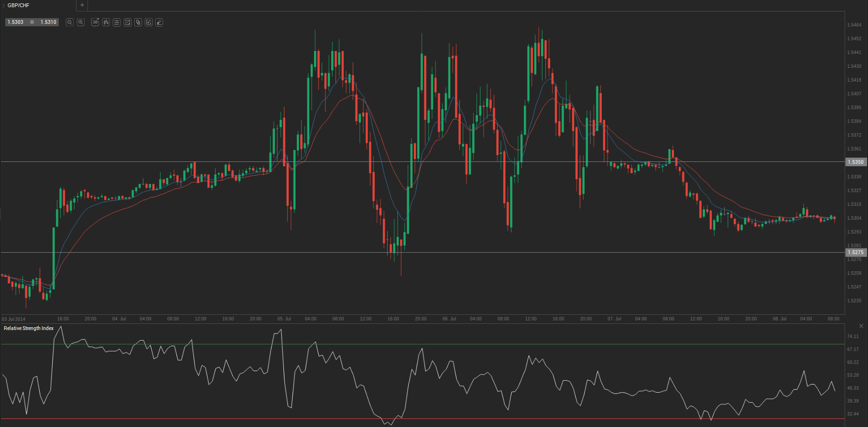Select the 1.5350 price level marker
868x427 pixels.
856,162
